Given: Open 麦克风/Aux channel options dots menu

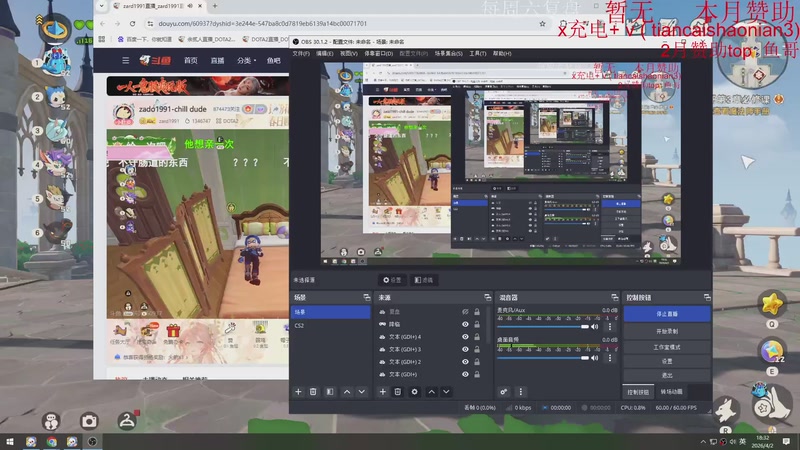Looking at the screenshot, I should [x=610, y=327].
